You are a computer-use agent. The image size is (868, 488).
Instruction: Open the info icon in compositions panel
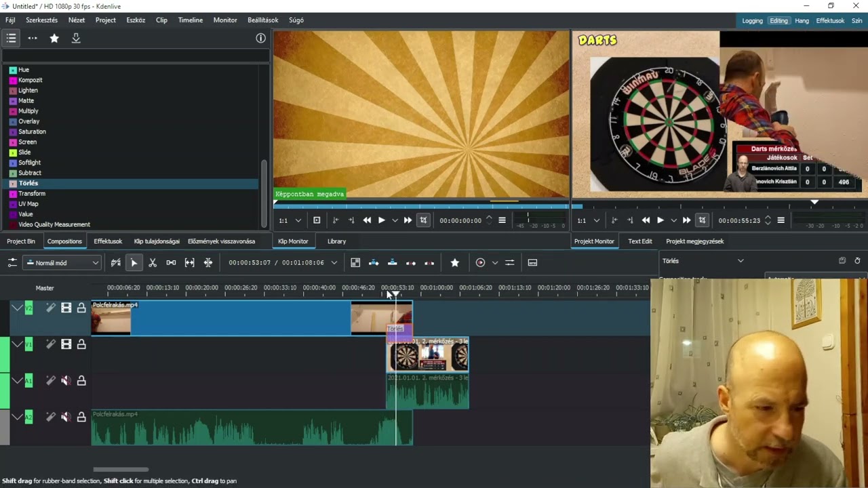click(260, 39)
